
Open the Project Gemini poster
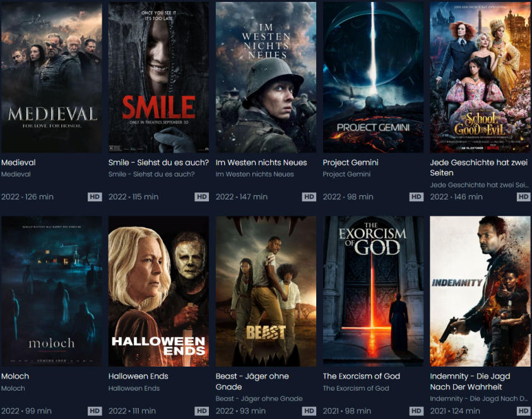373,78
